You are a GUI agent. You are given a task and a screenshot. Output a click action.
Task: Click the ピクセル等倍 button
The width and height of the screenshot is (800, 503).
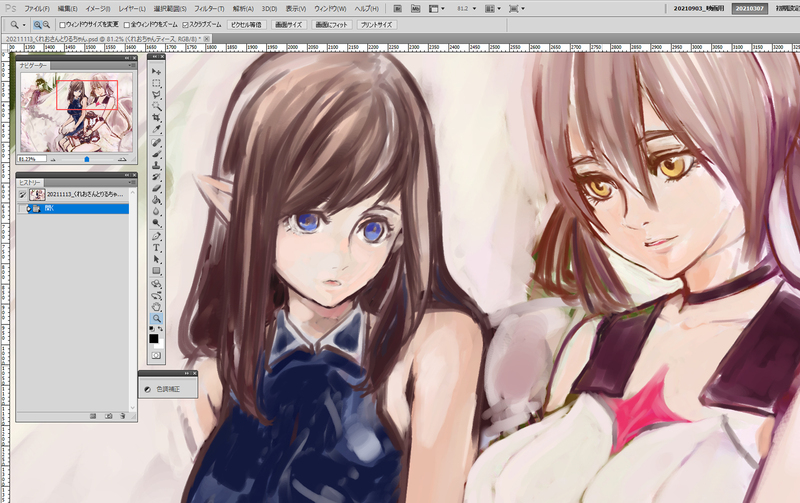point(246,24)
